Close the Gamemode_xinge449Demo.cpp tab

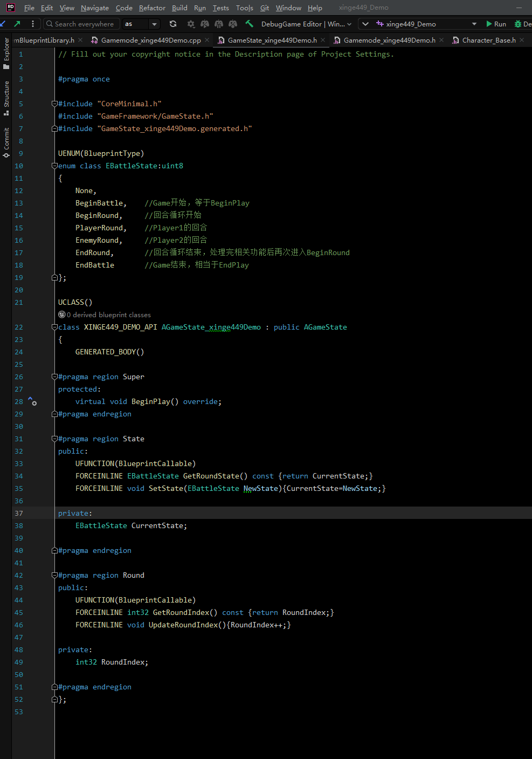tap(207, 40)
